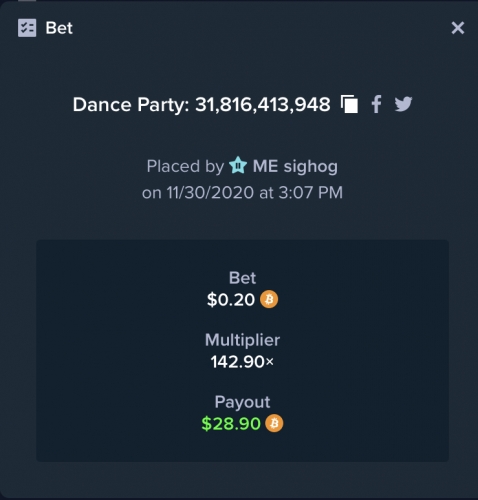Click the Payout label
This screenshot has height=500, width=478.
click(242, 402)
